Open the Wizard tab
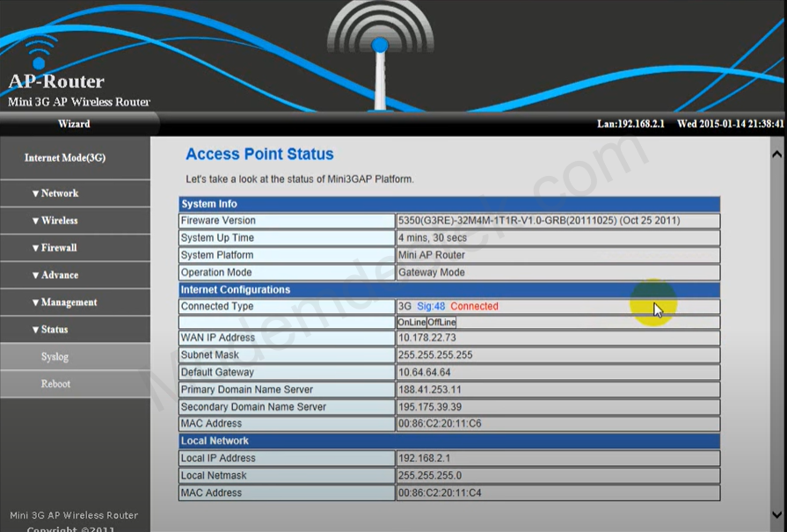The width and height of the screenshot is (787, 532). pos(74,124)
